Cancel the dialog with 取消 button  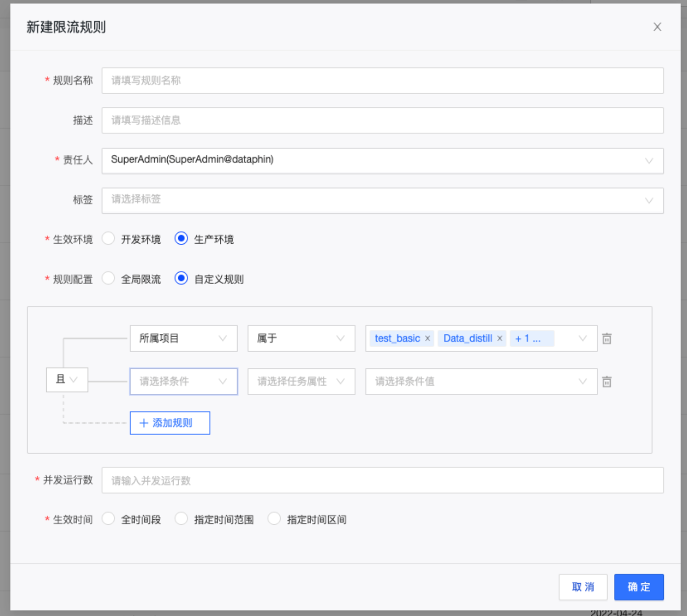pos(583,587)
